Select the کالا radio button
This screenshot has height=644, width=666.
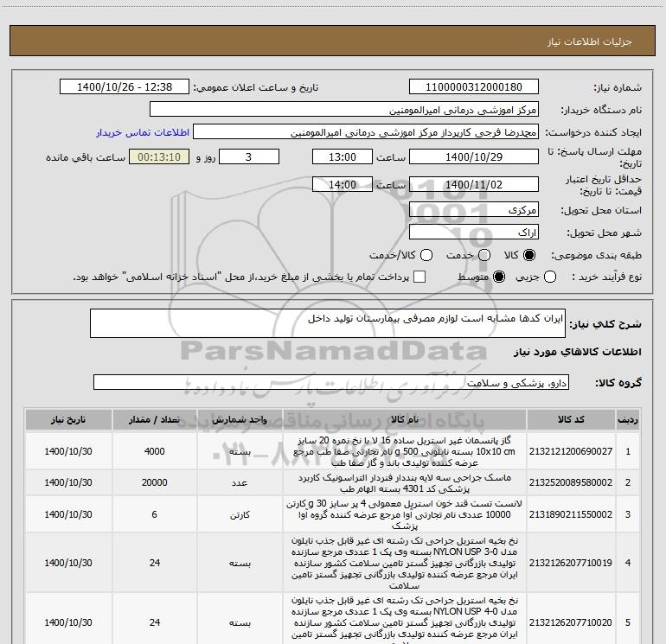click(529, 255)
